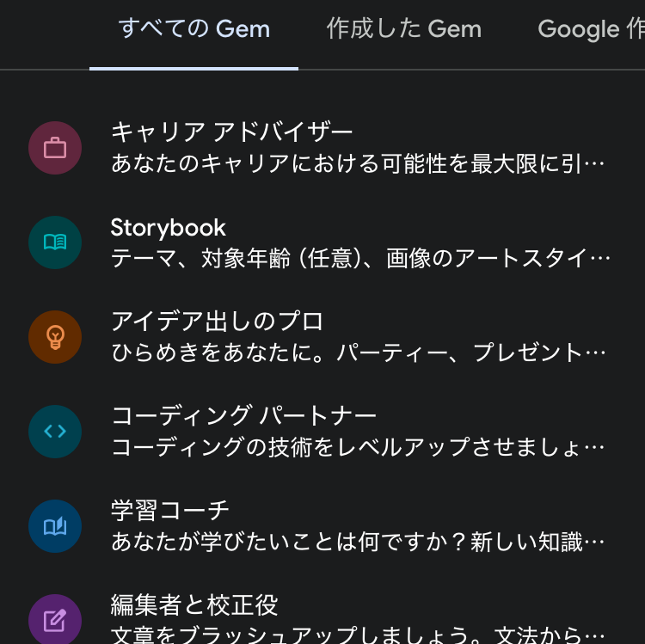Image resolution: width=645 pixels, height=644 pixels.
Task: Select the アイデア出しのプロ Gem title
Action: click(x=218, y=322)
